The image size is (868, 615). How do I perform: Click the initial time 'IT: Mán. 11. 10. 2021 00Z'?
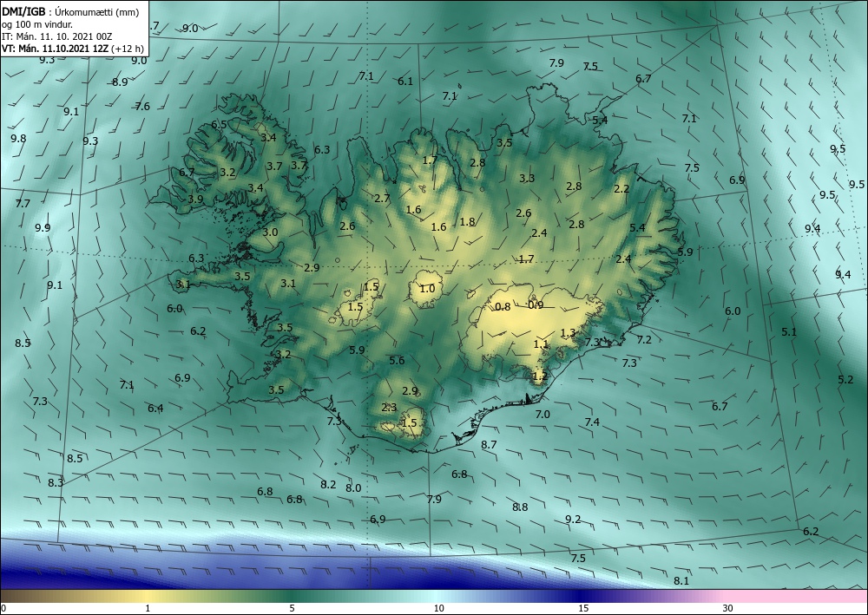[x=57, y=36]
